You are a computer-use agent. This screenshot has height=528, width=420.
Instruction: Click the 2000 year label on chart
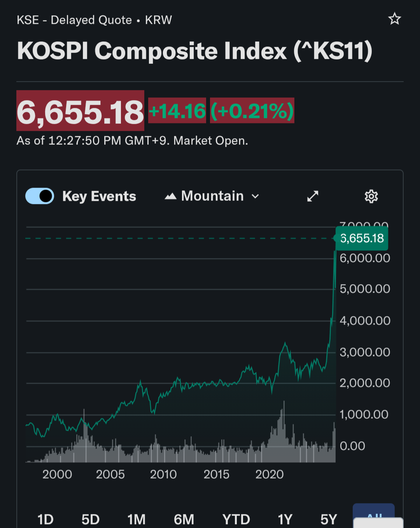click(x=57, y=474)
